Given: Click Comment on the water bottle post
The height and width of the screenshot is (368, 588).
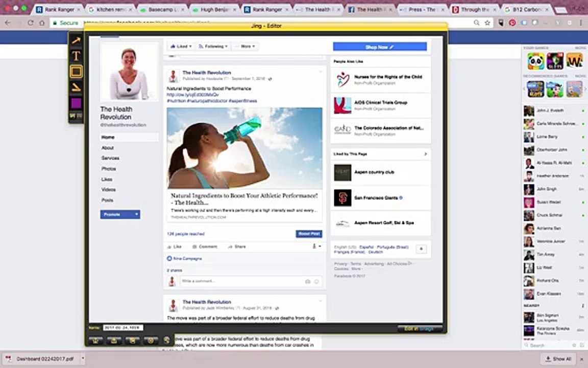Looking at the screenshot, I should (205, 247).
